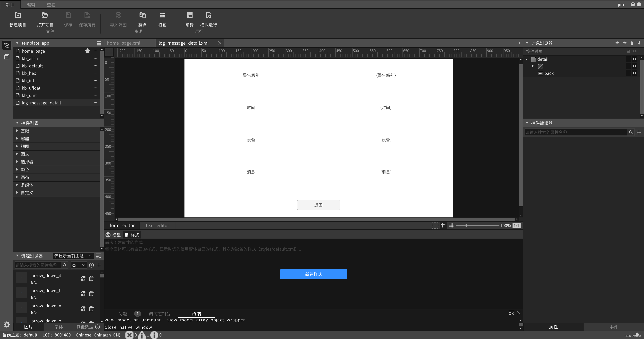
Task: Expand the 多媒体 widget category
Action: (57, 185)
